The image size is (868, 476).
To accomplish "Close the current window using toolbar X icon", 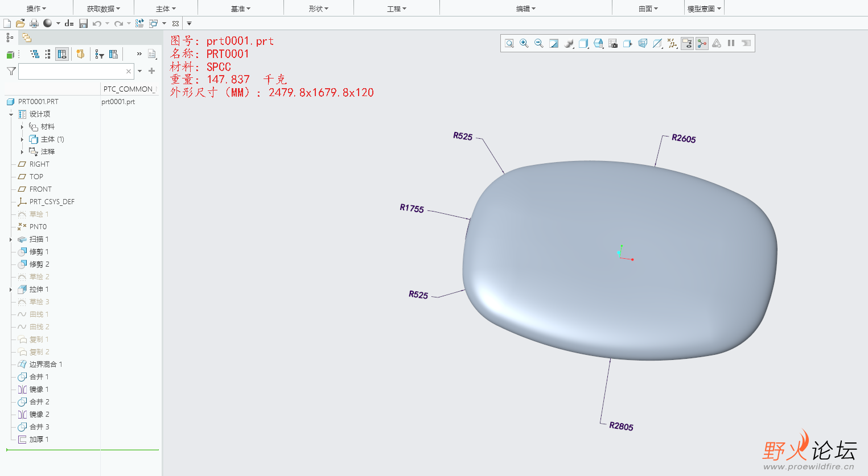I will (x=175, y=23).
